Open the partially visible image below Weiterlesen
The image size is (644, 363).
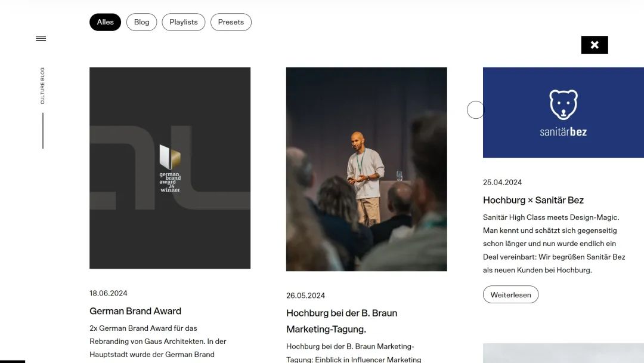click(563, 353)
